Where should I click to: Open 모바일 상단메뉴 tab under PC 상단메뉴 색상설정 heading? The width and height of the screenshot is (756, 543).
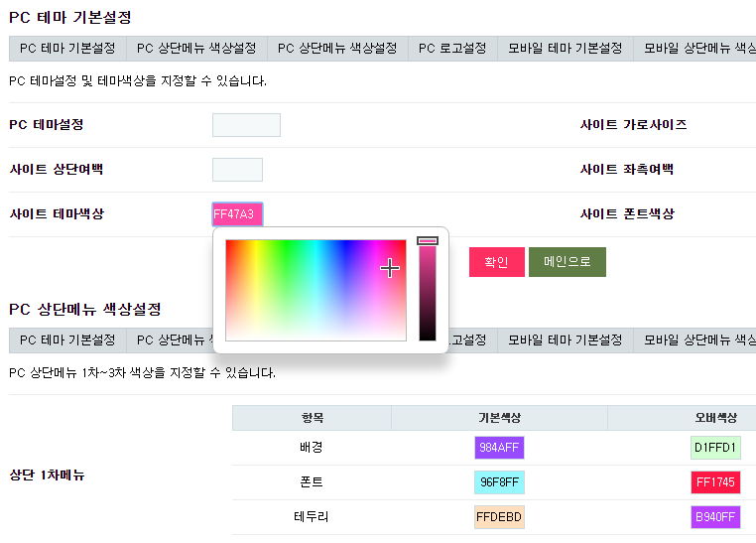click(x=698, y=340)
